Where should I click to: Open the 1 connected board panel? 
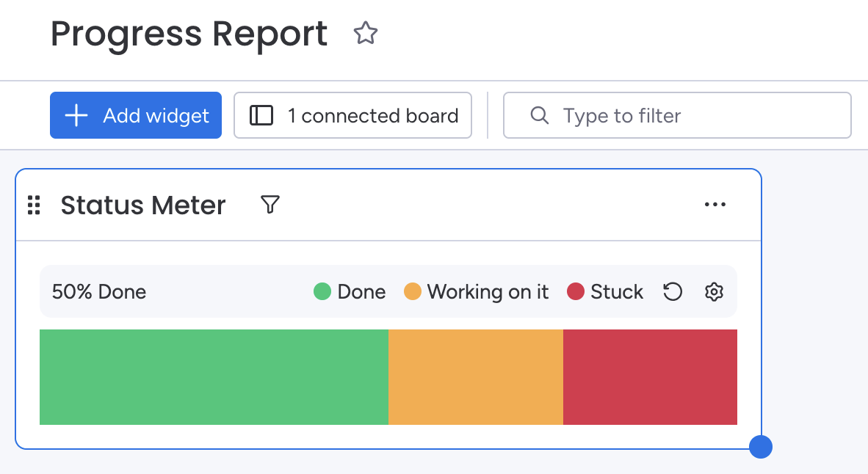click(352, 115)
